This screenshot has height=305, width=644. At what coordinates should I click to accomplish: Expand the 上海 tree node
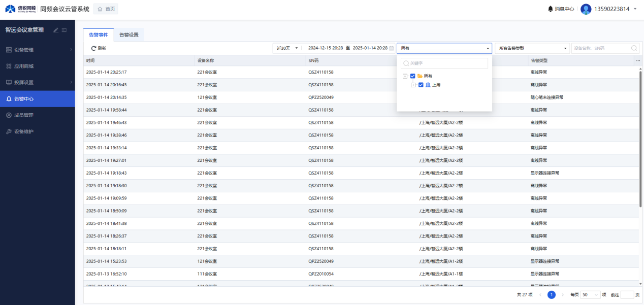tap(413, 85)
